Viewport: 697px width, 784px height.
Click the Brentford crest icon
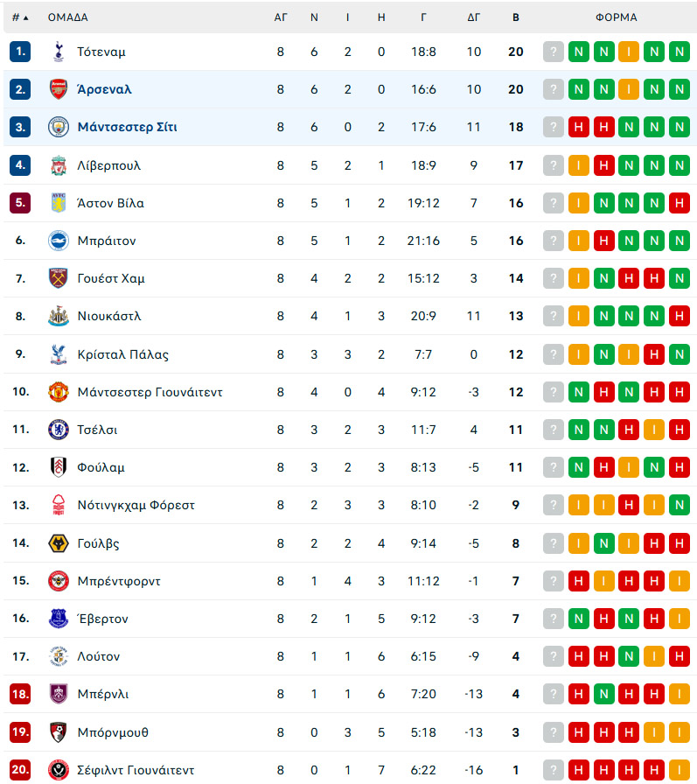(59, 581)
